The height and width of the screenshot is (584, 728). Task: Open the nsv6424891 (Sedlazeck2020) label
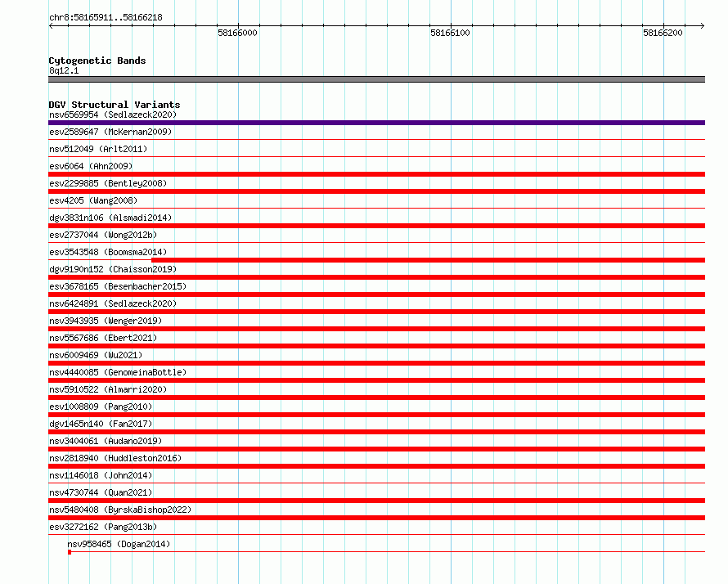[113, 303]
